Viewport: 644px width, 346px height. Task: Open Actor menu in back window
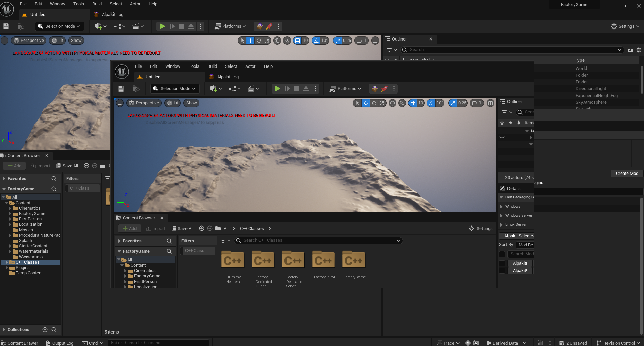pos(135,4)
